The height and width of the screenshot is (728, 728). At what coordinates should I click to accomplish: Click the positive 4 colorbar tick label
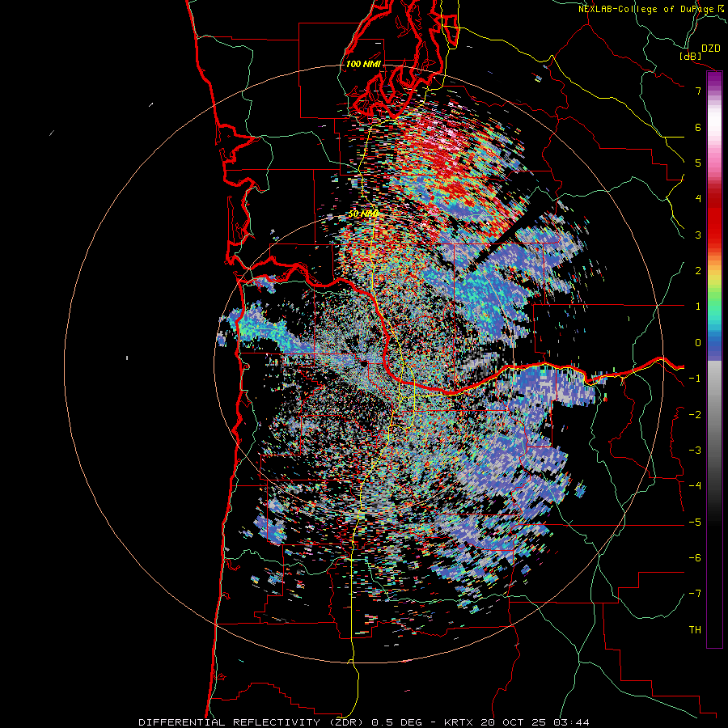[698, 199]
